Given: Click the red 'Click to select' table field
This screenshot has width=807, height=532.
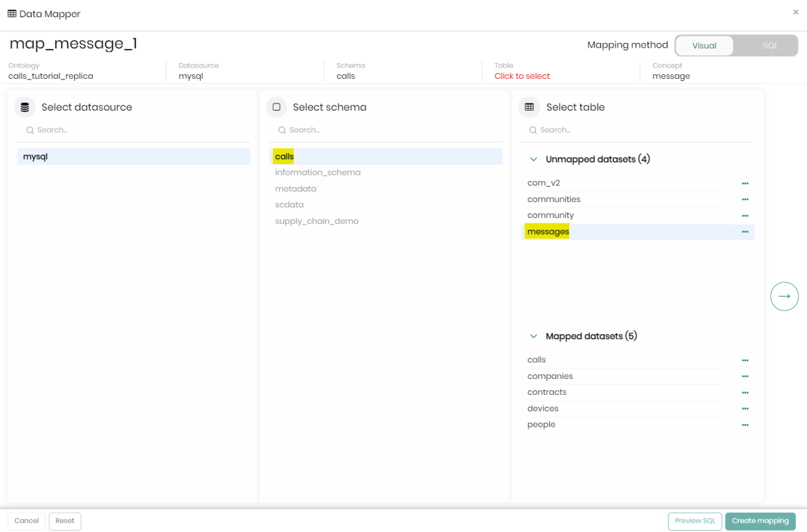Looking at the screenshot, I should pyautogui.click(x=522, y=76).
